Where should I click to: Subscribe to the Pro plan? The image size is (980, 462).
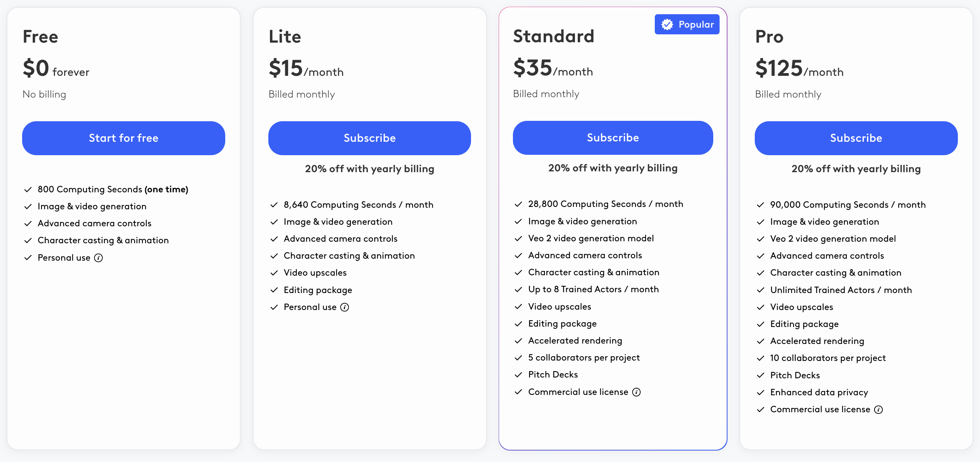tap(856, 138)
